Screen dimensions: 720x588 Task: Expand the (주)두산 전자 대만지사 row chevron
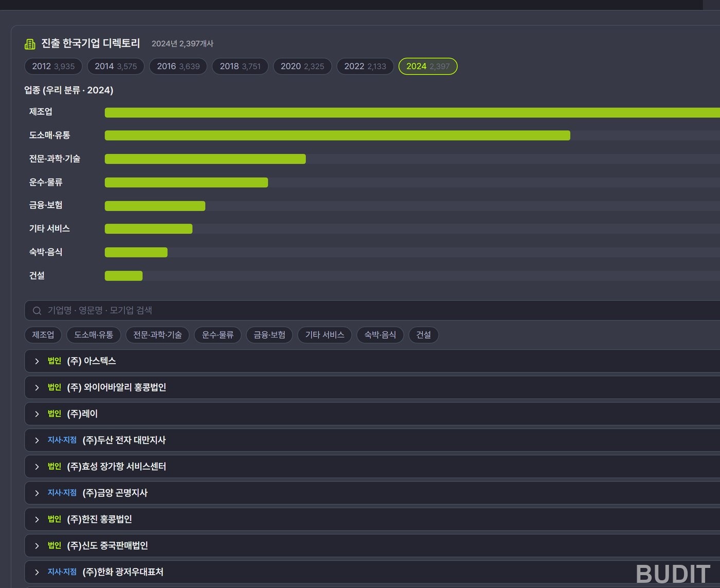[x=37, y=440]
